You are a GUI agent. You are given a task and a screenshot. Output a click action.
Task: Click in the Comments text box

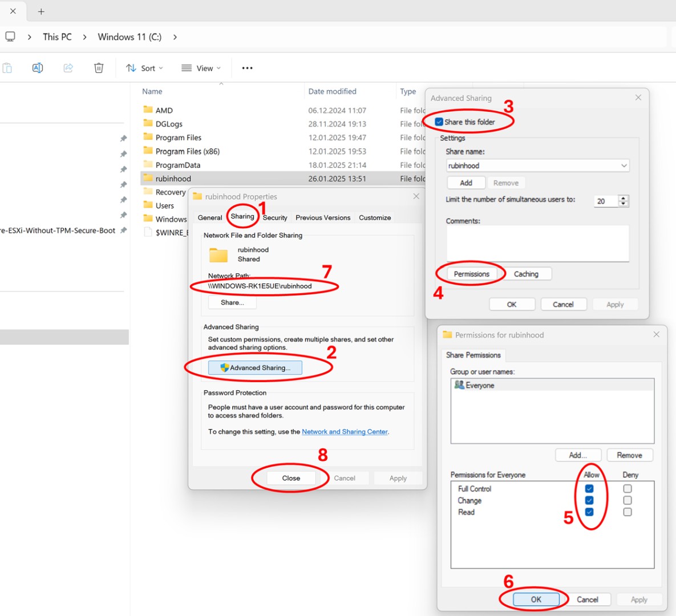coord(537,243)
